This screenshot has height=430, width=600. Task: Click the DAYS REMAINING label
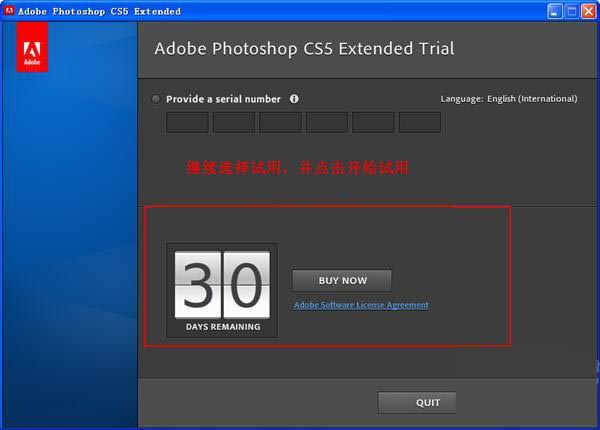pos(223,327)
